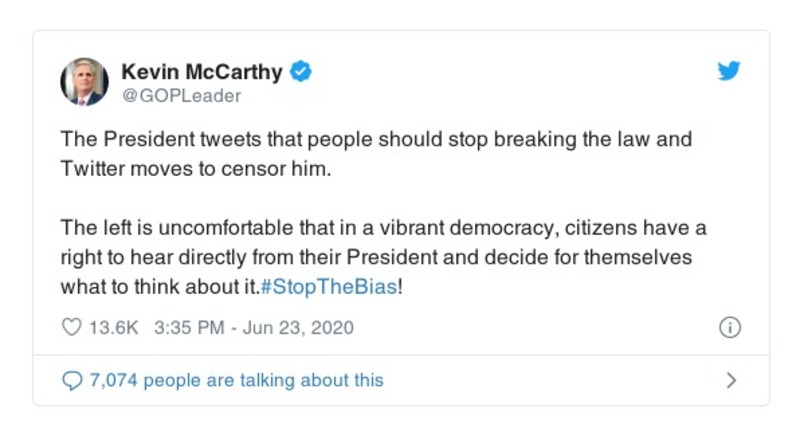This screenshot has height=440, width=800.
Task: Open the tweet info circle icon
Action: click(x=730, y=327)
